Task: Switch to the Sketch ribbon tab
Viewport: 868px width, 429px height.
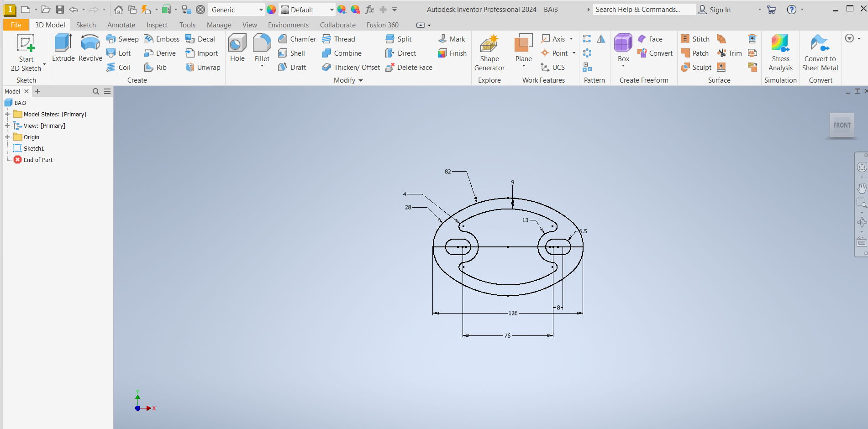Action: [86, 25]
